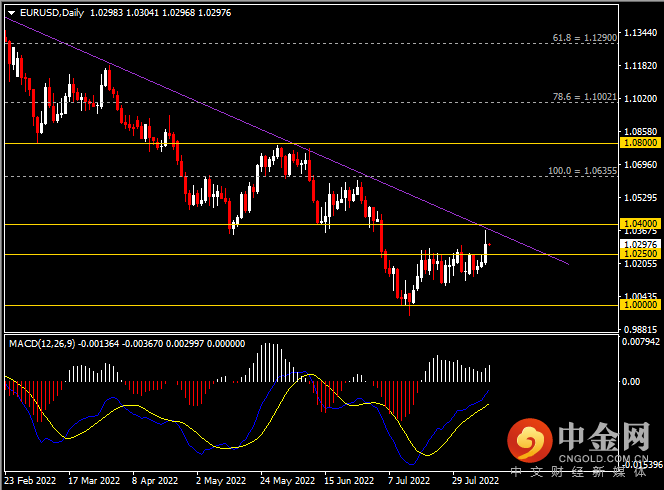This screenshot has width=664, height=490.
Task: Click the 1.05295 price axis value
Action: tap(641, 198)
